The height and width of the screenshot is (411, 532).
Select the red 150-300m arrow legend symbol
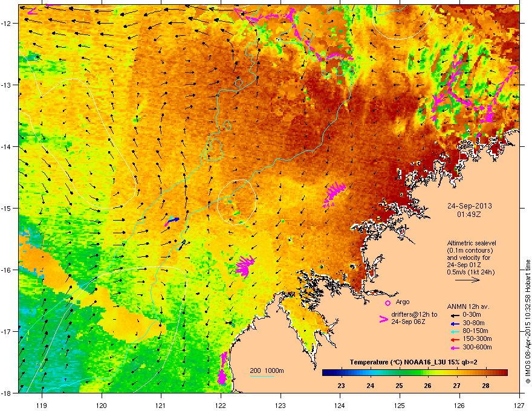click(454, 340)
